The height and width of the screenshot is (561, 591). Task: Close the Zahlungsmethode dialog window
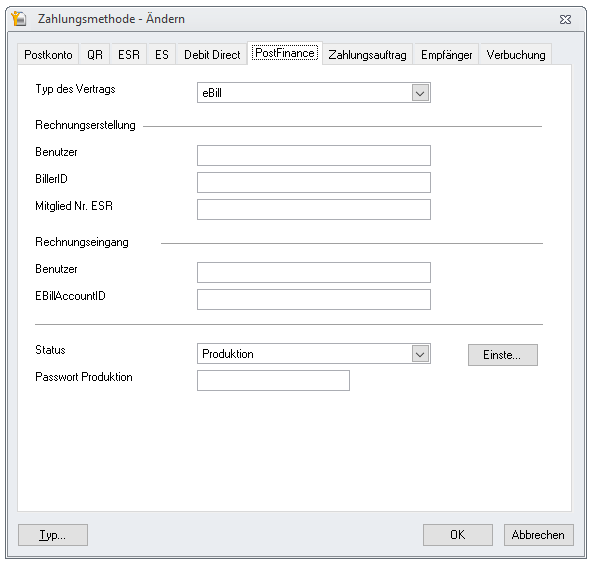565,19
